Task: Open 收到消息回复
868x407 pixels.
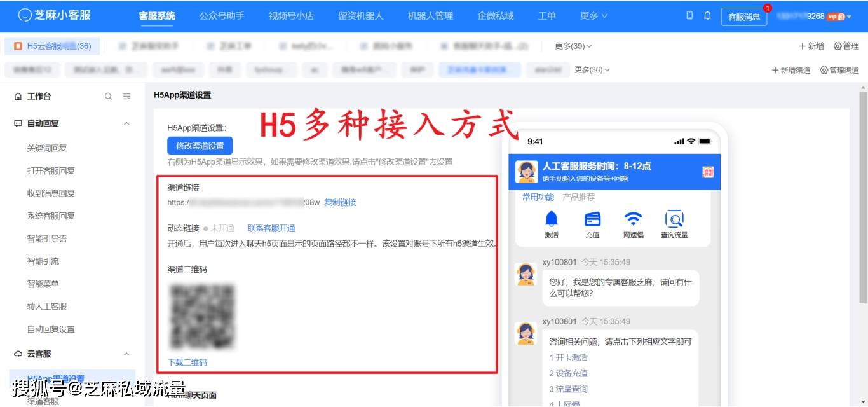Action: (x=51, y=193)
